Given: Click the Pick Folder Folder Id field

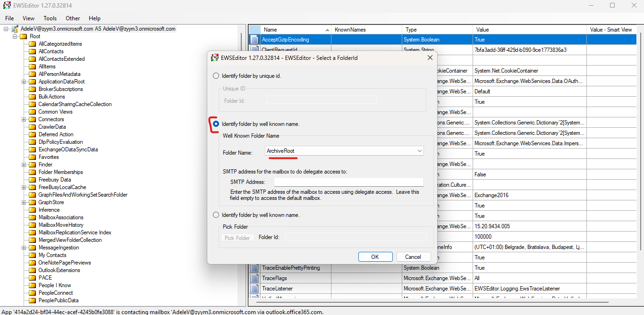Looking at the screenshot, I should coord(356,237).
